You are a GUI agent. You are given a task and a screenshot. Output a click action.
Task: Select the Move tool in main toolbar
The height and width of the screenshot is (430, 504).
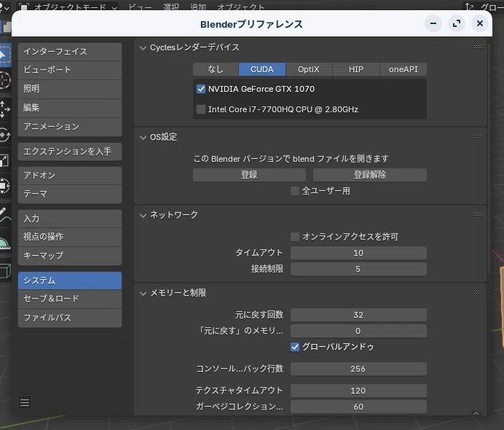[x=5, y=109]
